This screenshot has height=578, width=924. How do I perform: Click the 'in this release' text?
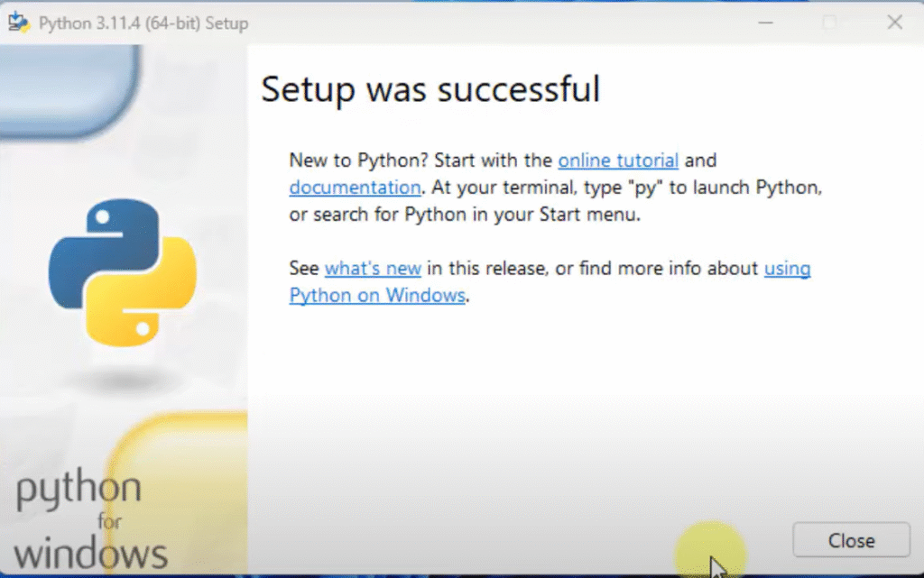click(486, 268)
